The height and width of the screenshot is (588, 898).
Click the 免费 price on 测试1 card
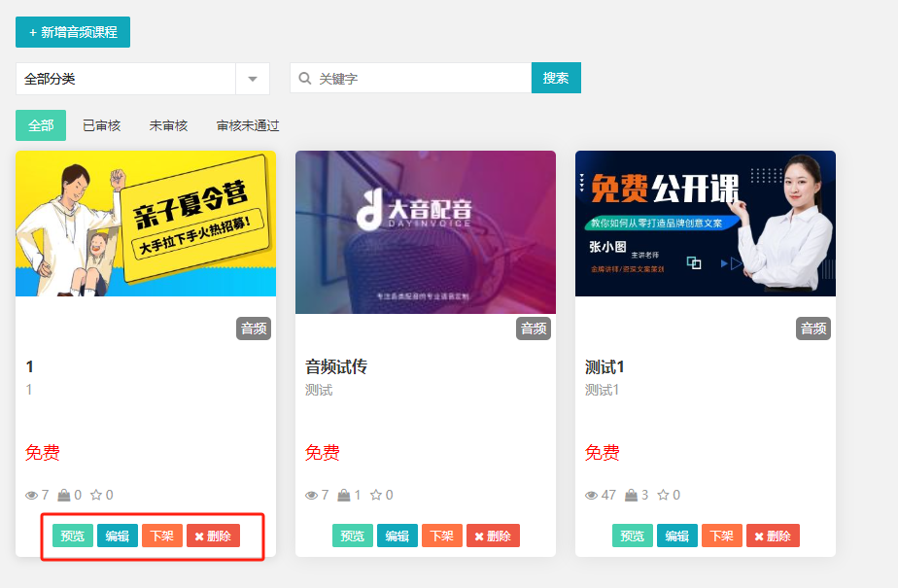click(x=602, y=452)
